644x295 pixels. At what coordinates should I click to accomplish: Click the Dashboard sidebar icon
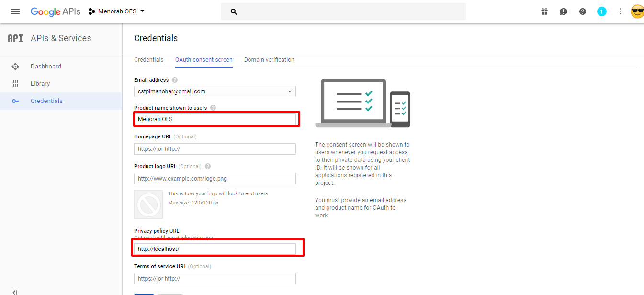pyautogui.click(x=15, y=67)
